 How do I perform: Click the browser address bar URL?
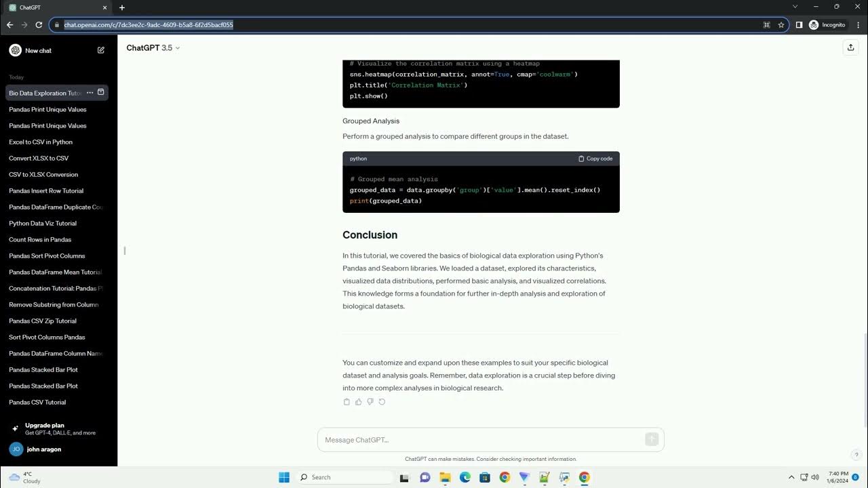(149, 25)
